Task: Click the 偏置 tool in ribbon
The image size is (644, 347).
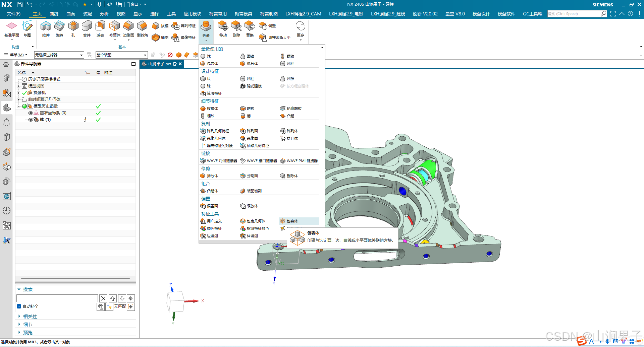Action: pyautogui.click(x=267, y=26)
